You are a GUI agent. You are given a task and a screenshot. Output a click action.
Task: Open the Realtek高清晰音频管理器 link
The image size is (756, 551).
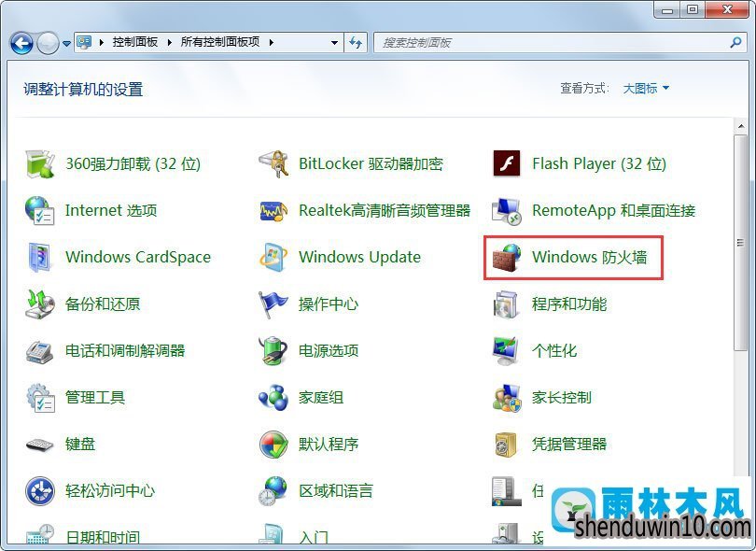coord(385,210)
